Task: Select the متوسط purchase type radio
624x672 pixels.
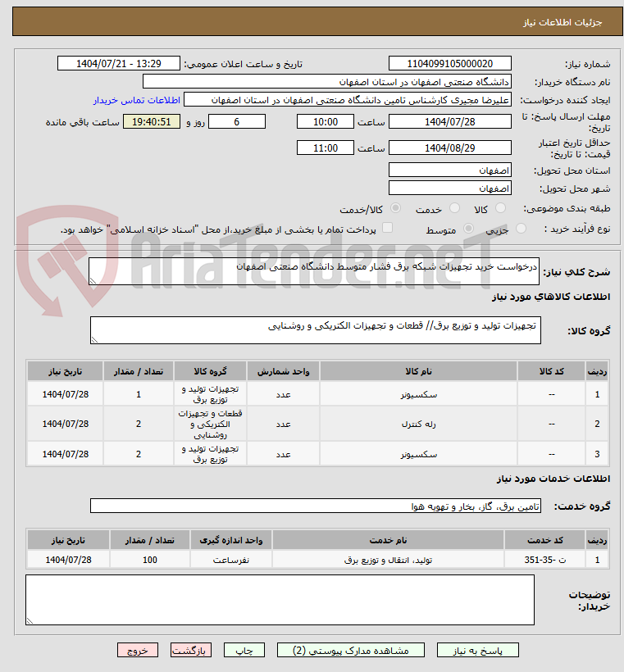Action: tap(469, 229)
